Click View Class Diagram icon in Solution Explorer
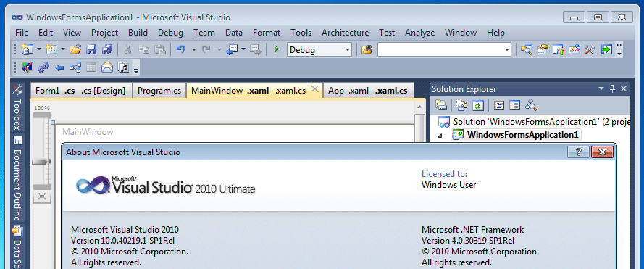This screenshot has width=644, height=269. coord(531,105)
